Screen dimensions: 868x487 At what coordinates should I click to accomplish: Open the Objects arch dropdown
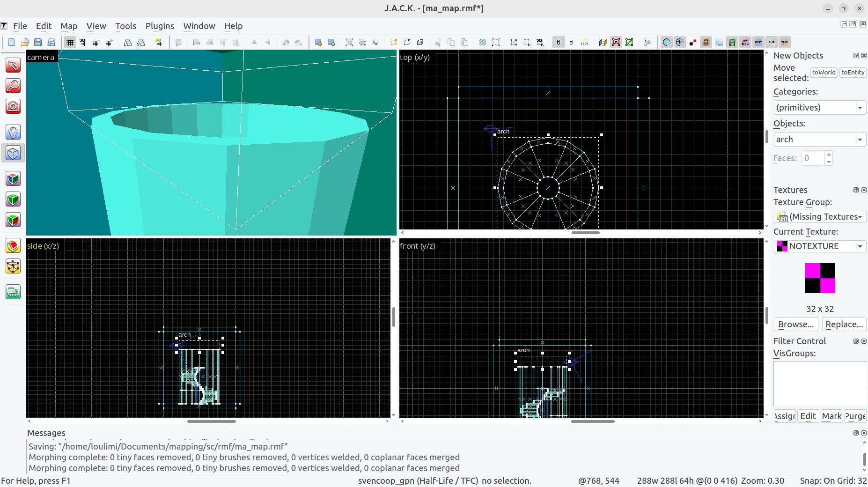click(x=820, y=139)
